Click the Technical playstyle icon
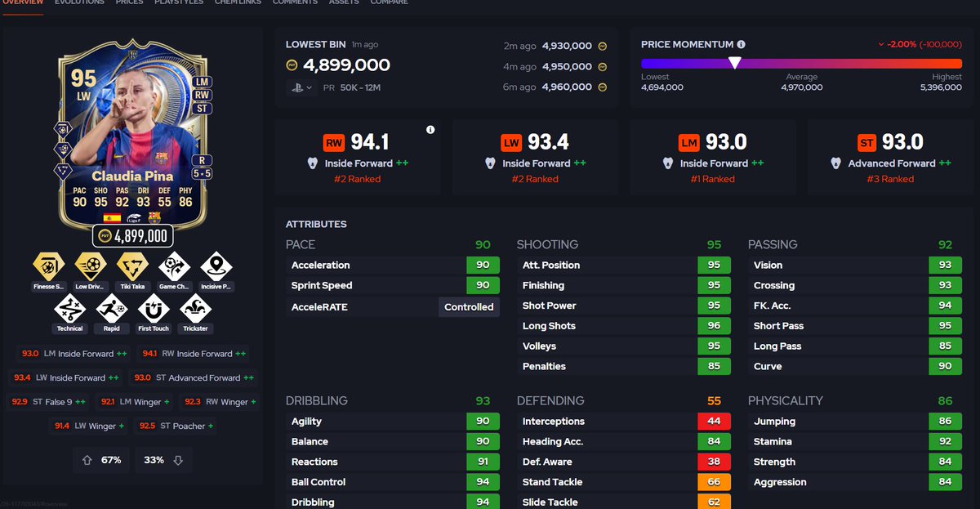 [69, 309]
